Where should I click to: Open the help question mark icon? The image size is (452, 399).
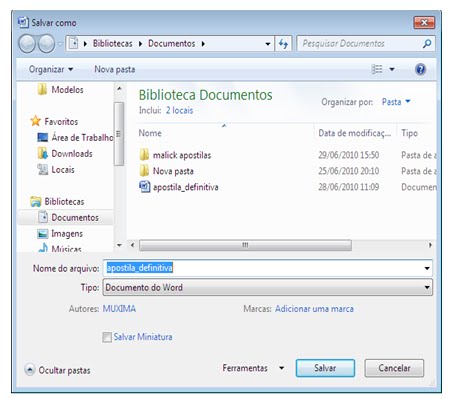(x=420, y=69)
